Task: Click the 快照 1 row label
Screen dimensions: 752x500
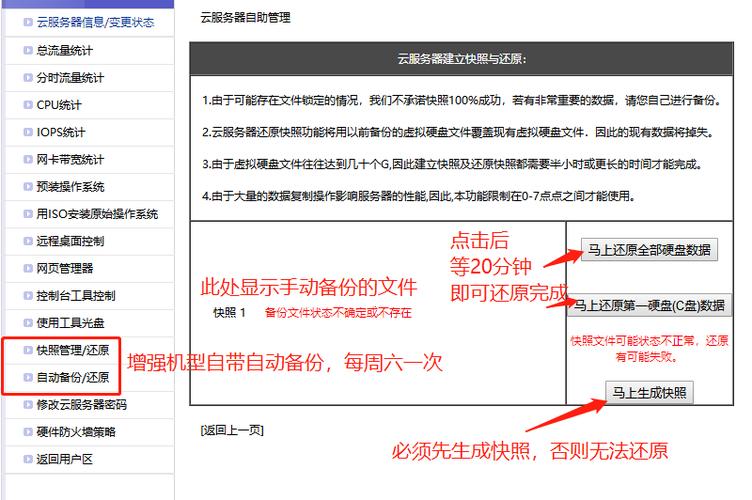Action: click(229, 313)
